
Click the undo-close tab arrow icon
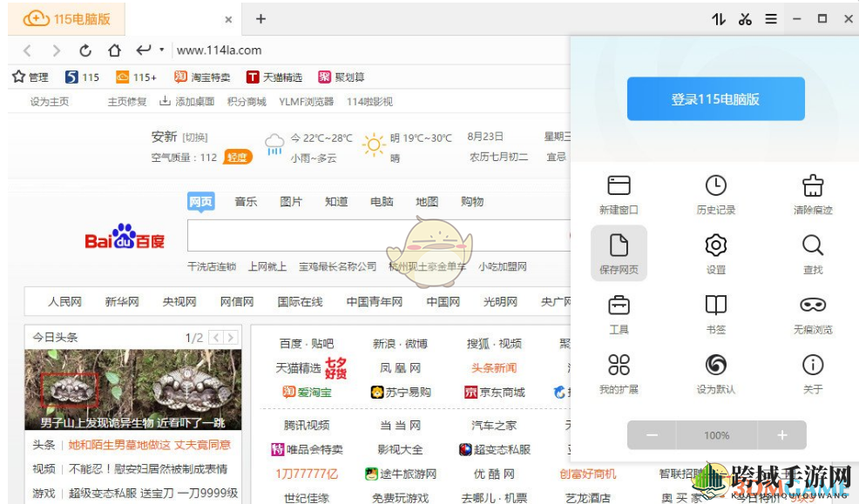point(144,50)
